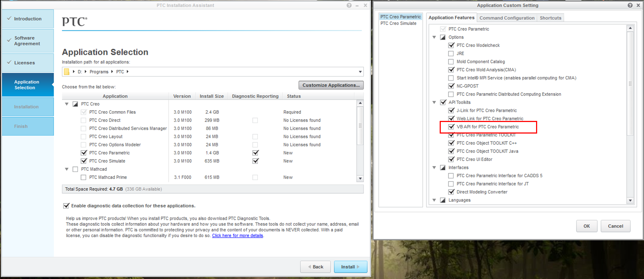This screenshot has height=279, width=644.
Task: Confirm custom settings with OK
Action: pyautogui.click(x=587, y=226)
